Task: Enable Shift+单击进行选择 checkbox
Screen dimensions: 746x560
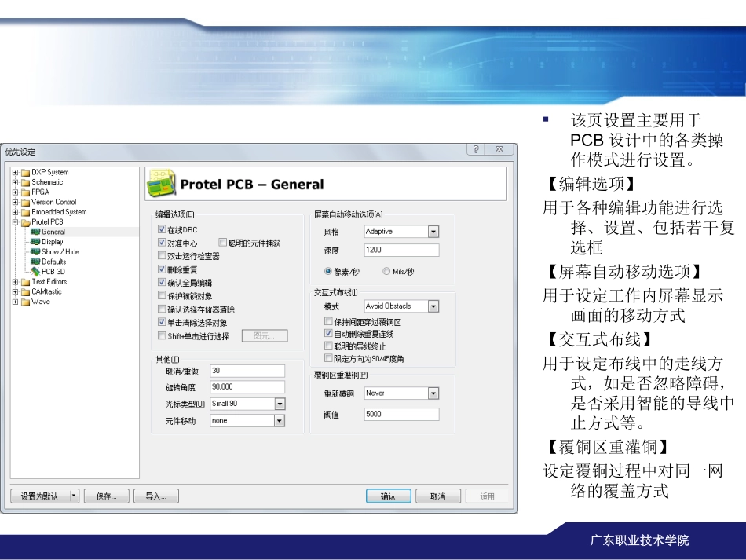Action: click(162, 335)
